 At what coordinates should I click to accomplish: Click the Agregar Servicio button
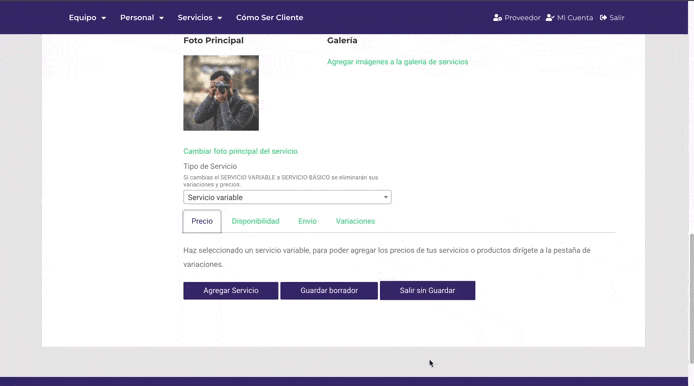point(231,290)
